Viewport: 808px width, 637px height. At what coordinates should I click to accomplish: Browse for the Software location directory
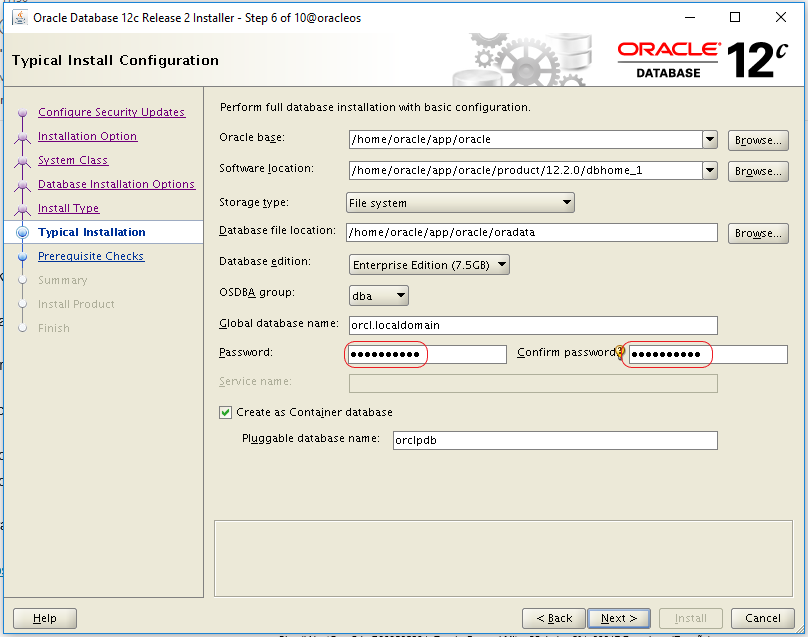pos(758,171)
